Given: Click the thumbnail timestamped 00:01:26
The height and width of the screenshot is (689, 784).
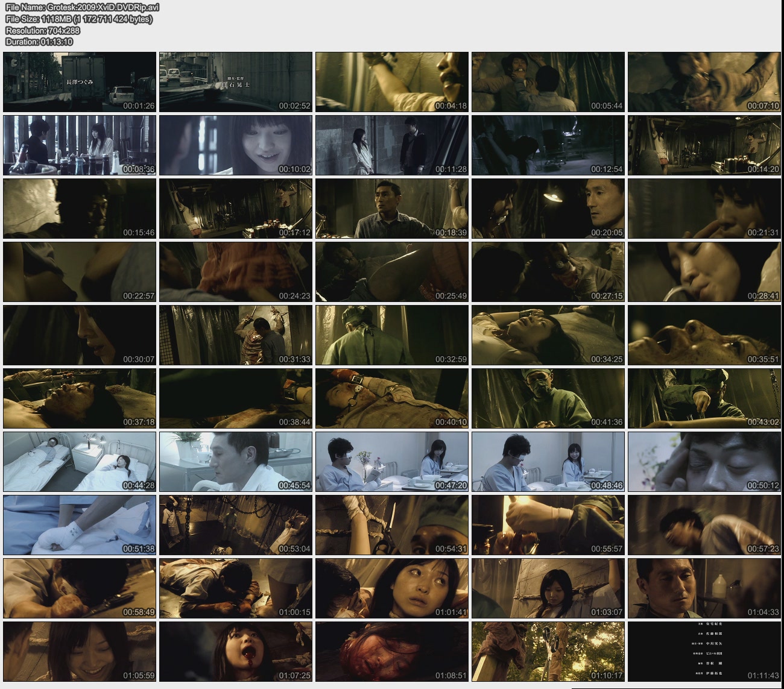Looking at the screenshot, I should pos(80,82).
